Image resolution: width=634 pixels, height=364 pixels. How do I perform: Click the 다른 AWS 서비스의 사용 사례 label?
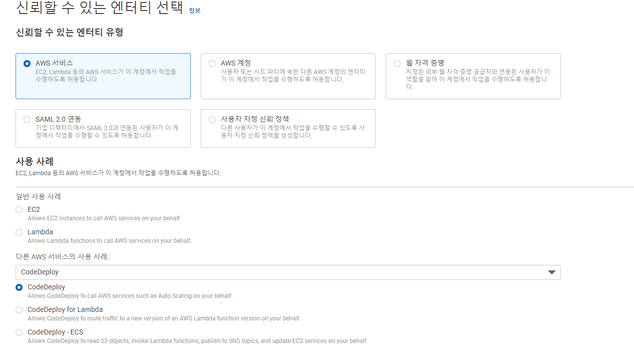(x=63, y=256)
